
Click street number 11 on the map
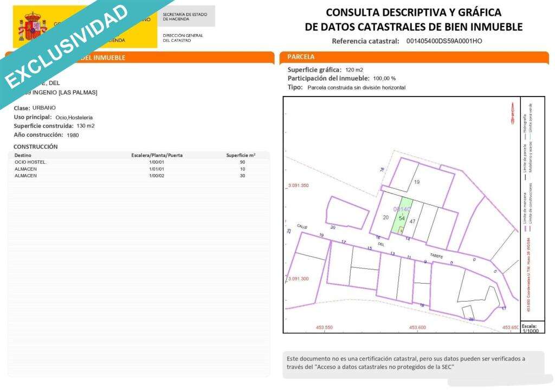tap(409, 257)
